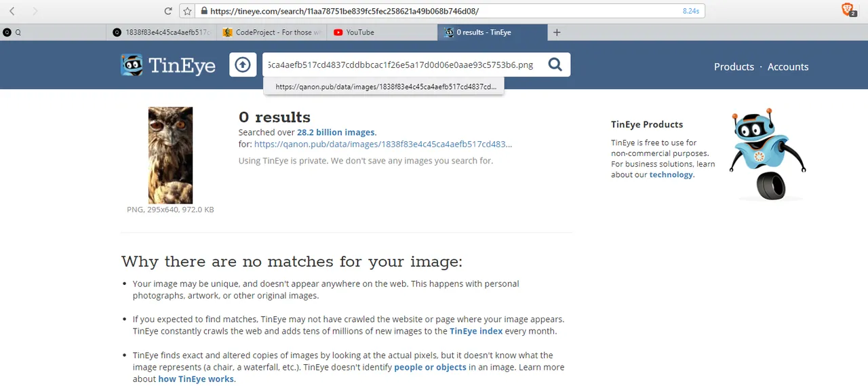Follow the technology link under TinEye Products
This screenshot has height=386, width=868.
tap(671, 174)
